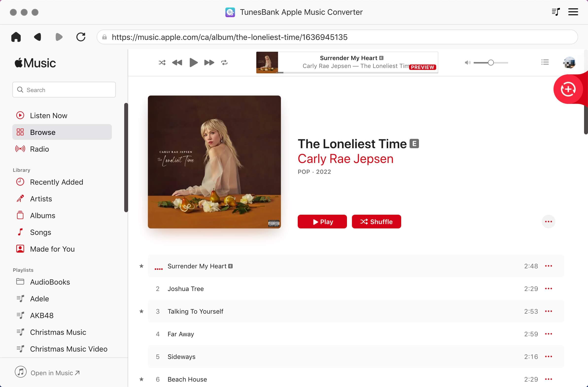Screen dimensions: 588x387
Task: Click the queue list icon
Action: point(545,62)
